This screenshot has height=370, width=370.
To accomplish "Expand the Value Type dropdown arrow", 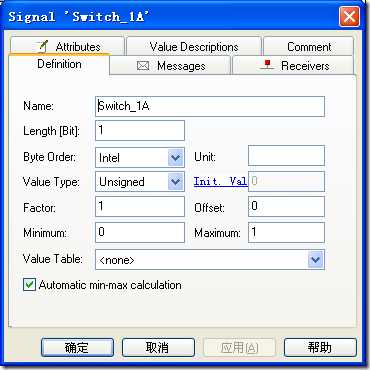I will point(176,182).
